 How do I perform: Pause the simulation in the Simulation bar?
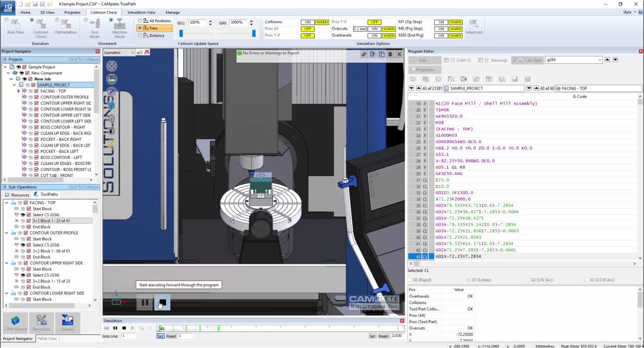[x=115, y=328]
